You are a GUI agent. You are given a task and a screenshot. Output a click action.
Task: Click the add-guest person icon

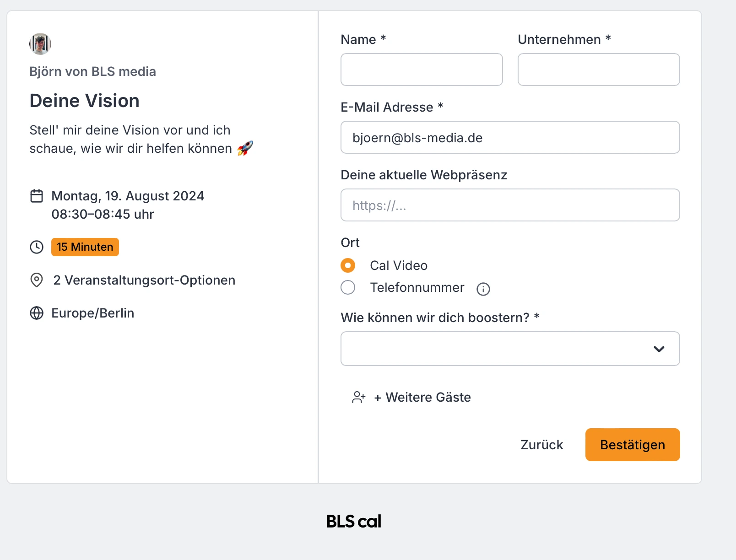[358, 397]
